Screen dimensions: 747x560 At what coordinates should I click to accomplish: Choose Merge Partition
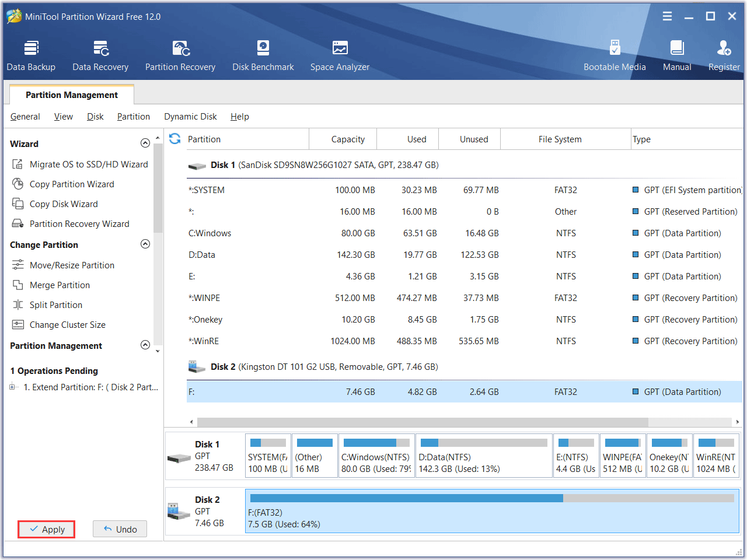(x=51, y=285)
